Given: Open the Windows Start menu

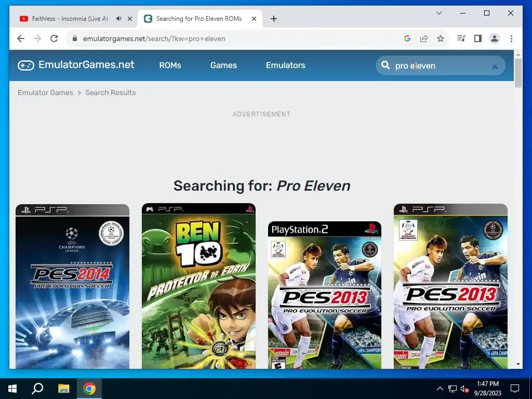Looking at the screenshot, I should pos(12,389).
